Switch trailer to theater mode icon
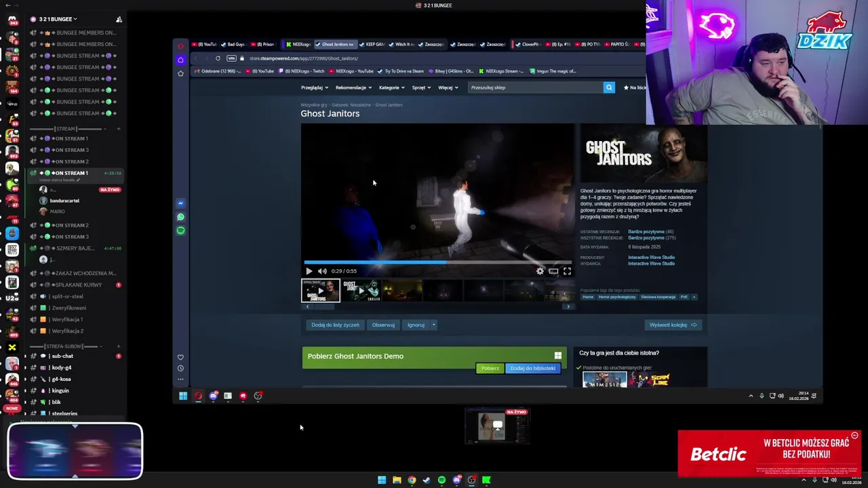This screenshot has width=868, height=488. point(553,271)
